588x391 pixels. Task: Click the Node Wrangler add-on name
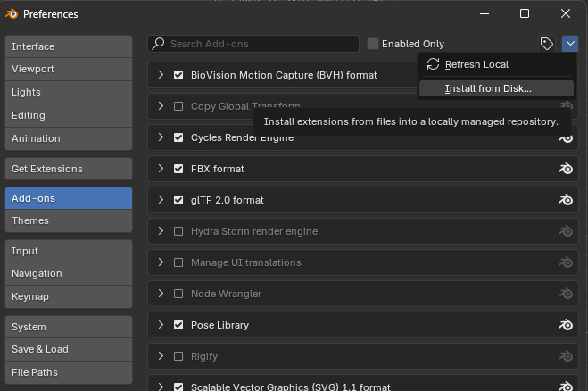point(226,294)
